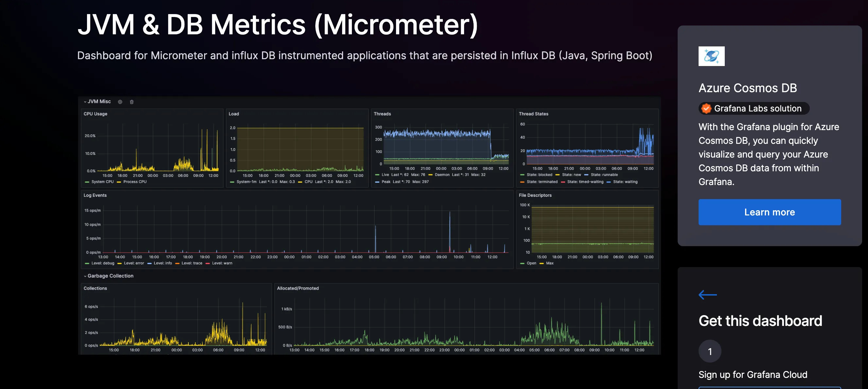868x389 pixels.
Task: Click the step 1 circle
Action: pos(710,351)
